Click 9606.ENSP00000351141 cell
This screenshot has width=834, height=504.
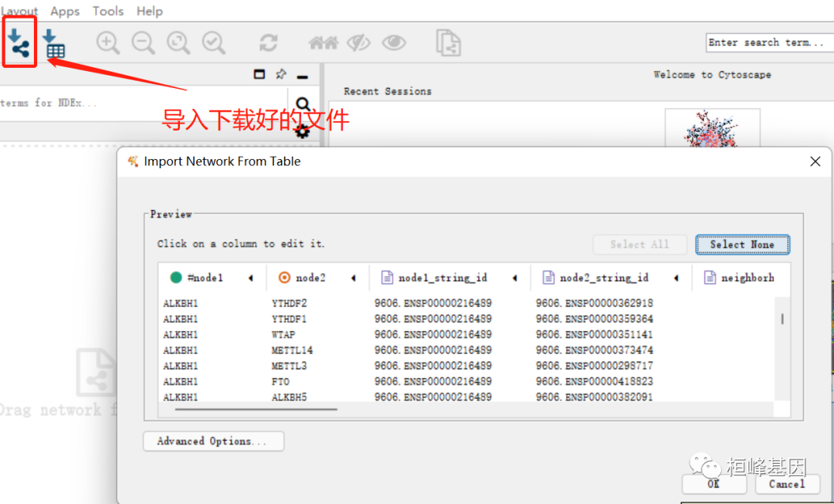pos(594,334)
